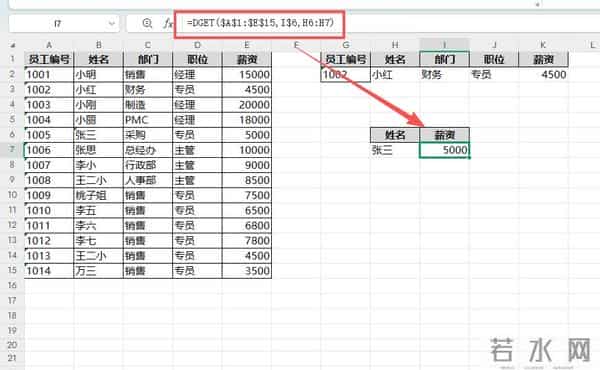Click cell K2 with value 4500
Screen dimensions: 600x370
pyautogui.click(x=543, y=75)
